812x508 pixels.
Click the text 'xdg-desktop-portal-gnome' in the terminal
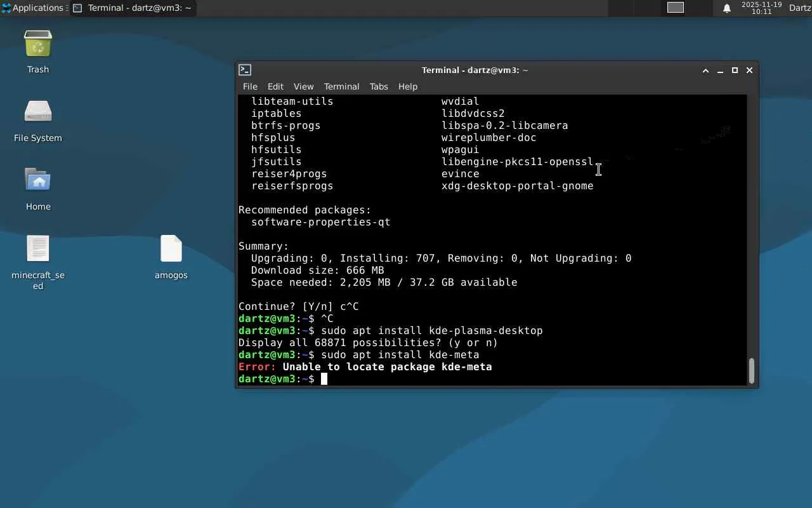coord(518,186)
